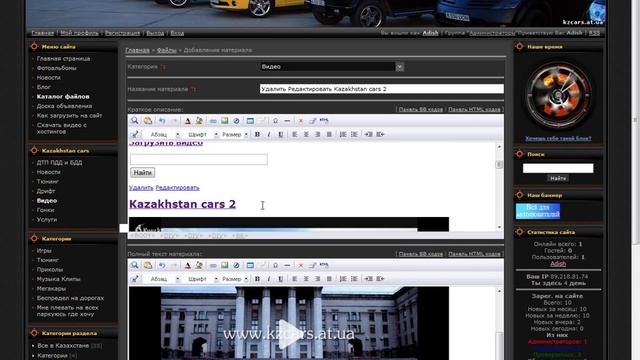Open Доска объявления in site menu

(x=64, y=106)
